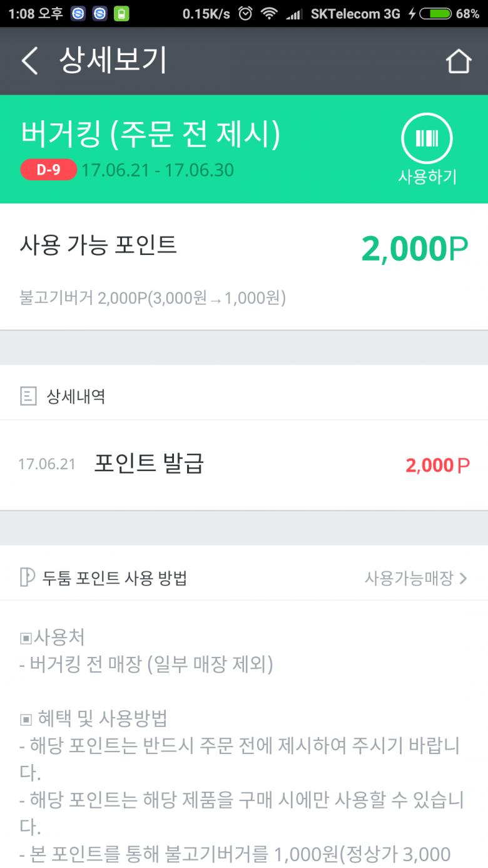The width and height of the screenshot is (488, 868).
Task: Tap the 사용하기 label text
Action: [x=427, y=177]
